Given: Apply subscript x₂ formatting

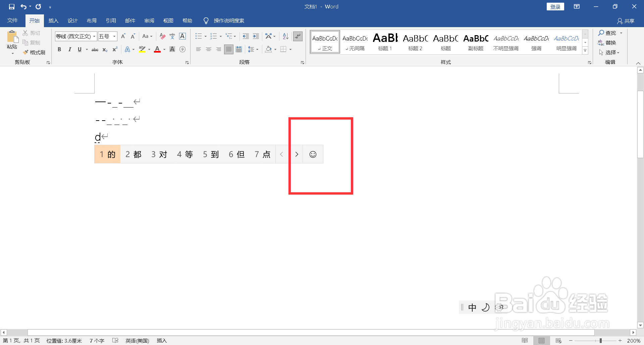Looking at the screenshot, I should pos(105,50).
